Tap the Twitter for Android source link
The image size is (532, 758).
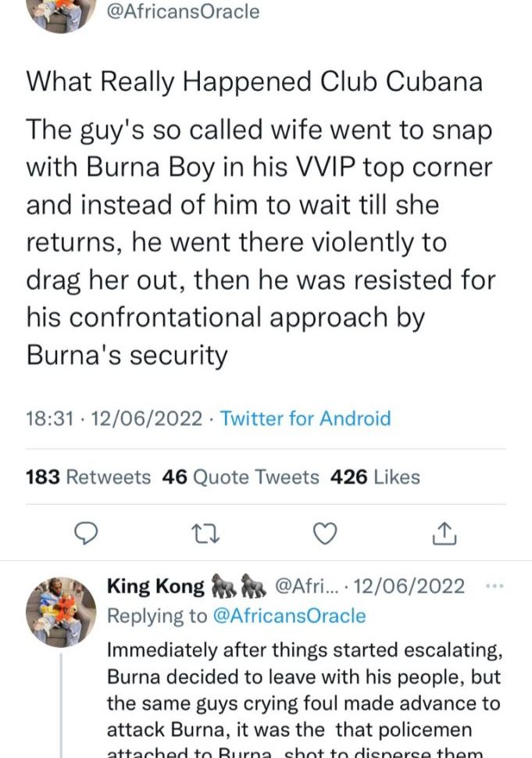[x=305, y=418]
